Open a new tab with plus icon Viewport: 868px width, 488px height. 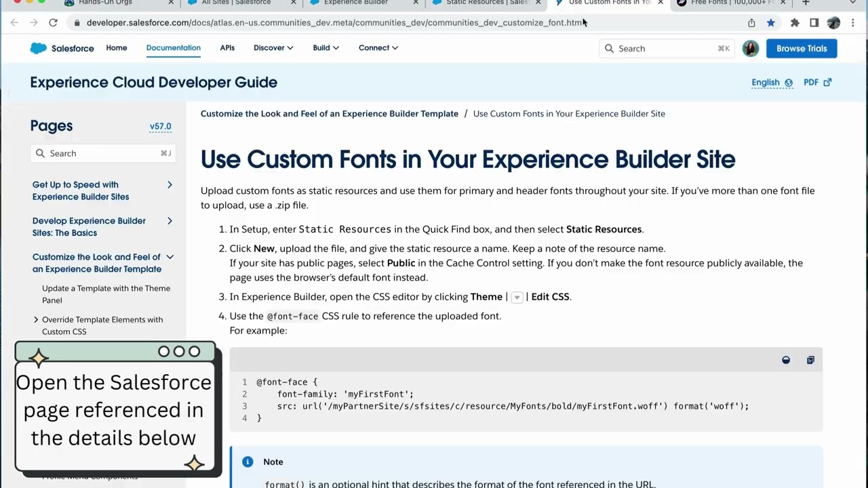click(806, 3)
